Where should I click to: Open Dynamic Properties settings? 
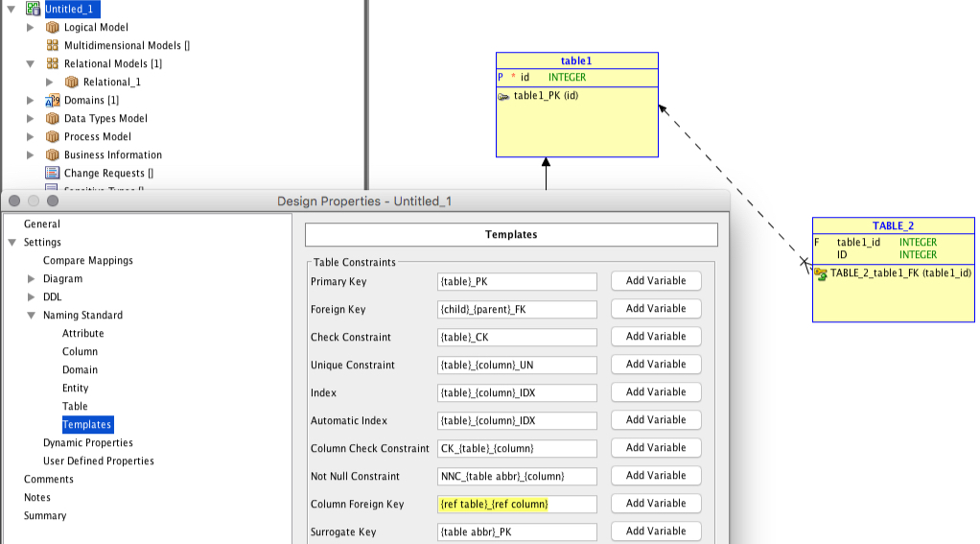click(x=88, y=442)
